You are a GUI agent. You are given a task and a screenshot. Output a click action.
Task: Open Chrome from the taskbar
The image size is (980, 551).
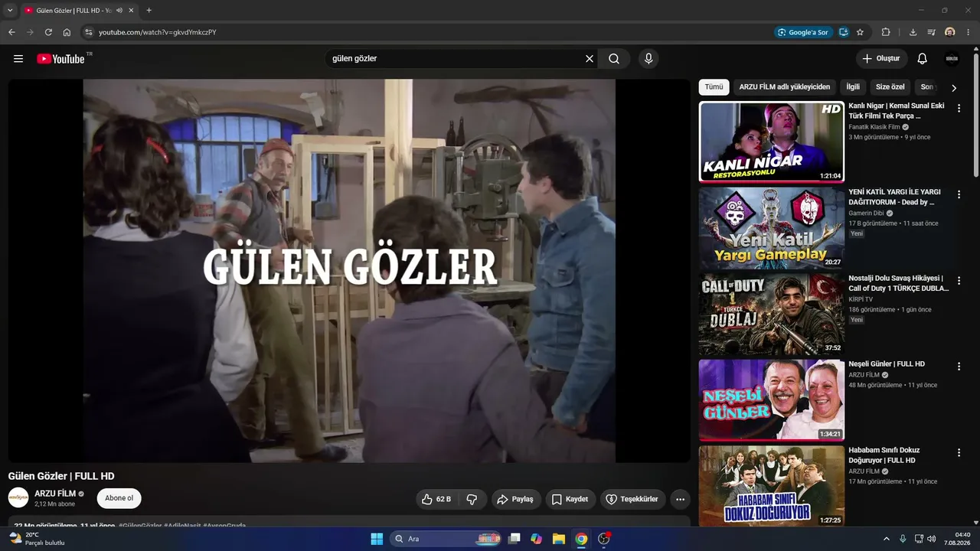[x=581, y=539]
